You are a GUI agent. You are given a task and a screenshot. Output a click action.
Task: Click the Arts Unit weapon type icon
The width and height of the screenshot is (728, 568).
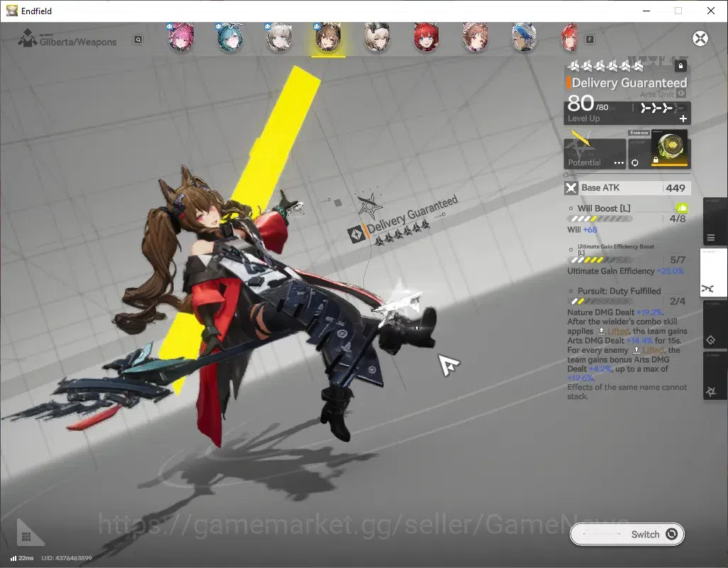(681, 94)
